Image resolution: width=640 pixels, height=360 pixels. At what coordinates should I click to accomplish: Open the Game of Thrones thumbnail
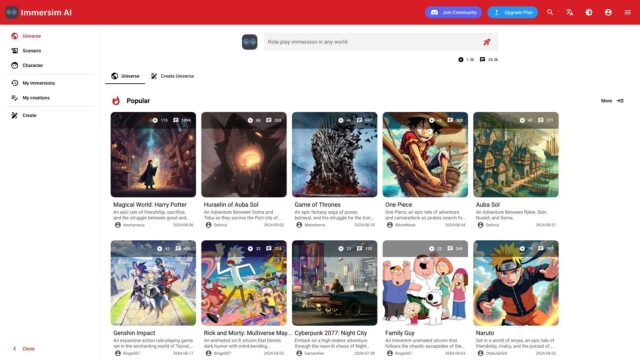pos(334,155)
